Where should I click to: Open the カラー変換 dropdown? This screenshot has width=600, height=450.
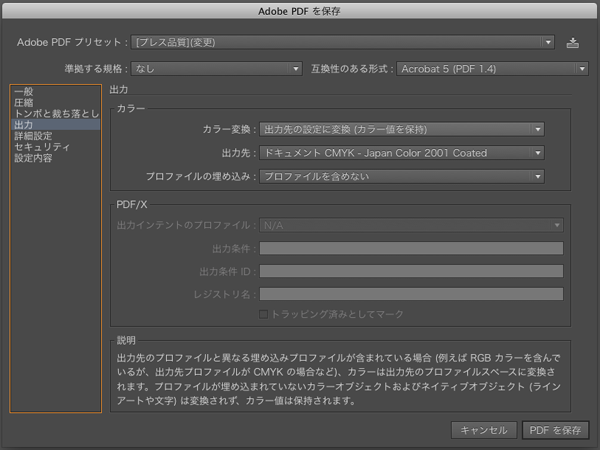click(402, 129)
